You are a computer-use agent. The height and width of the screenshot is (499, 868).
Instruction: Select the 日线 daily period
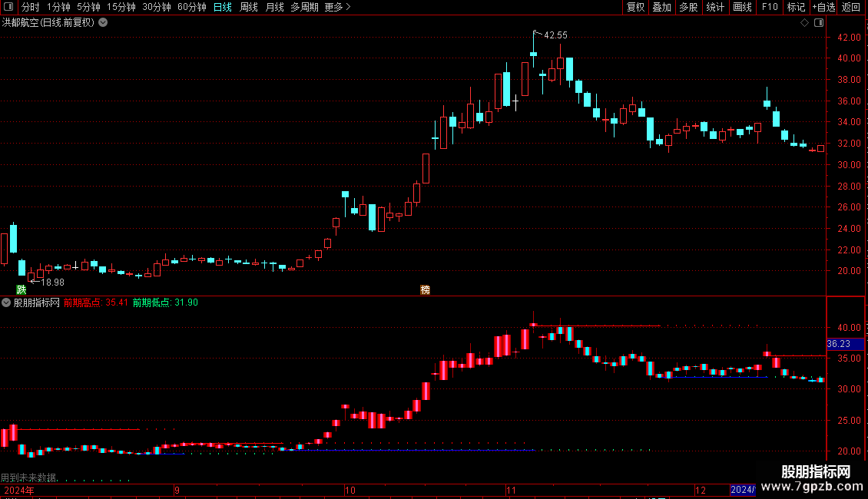pos(223,7)
